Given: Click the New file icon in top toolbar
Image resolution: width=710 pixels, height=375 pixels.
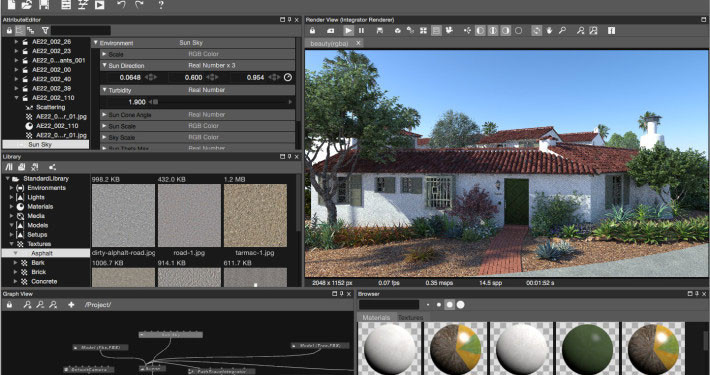Looking at the screenshot, I should point(11,5).
